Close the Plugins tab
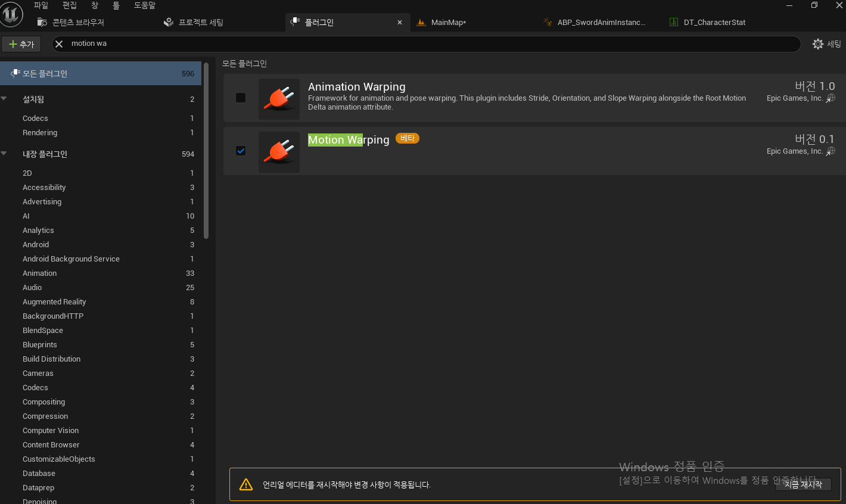 pyautogui.click(x=400, y=23)
